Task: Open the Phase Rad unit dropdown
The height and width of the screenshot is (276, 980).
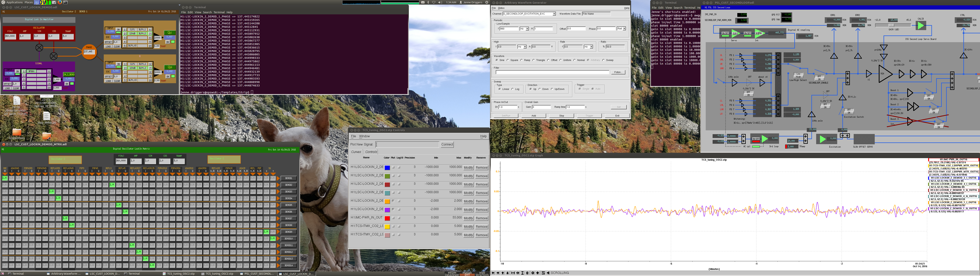Action: (x=624, y=29)
